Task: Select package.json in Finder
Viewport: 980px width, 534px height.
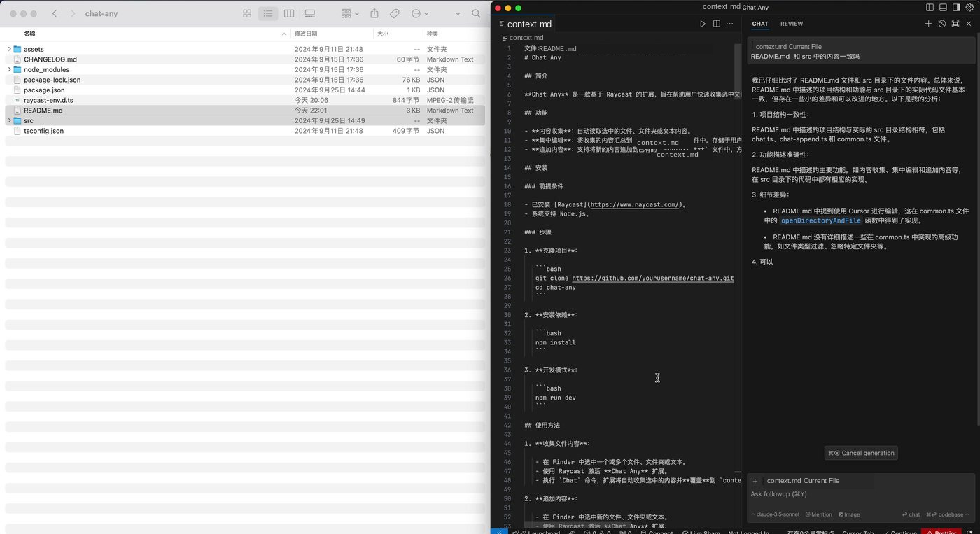Action: pyautogui.click(x=245, y=90)
